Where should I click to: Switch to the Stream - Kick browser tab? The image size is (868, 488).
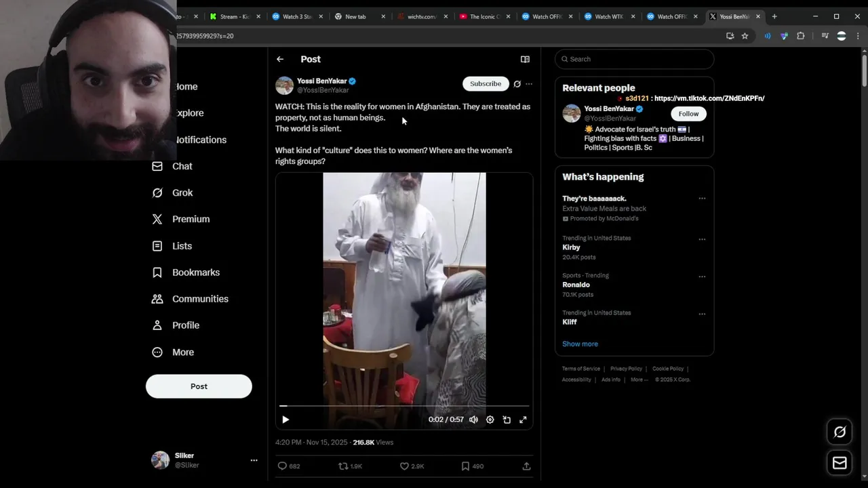tap(235, 16)
